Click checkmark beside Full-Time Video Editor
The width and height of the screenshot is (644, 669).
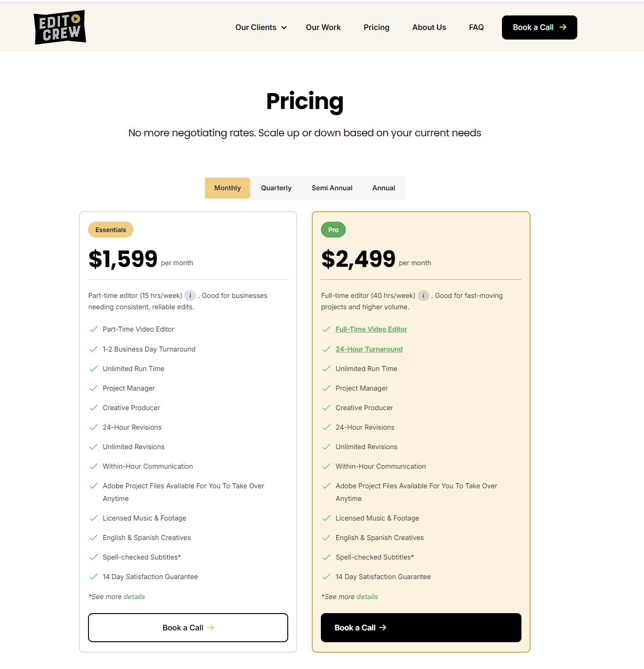pyautogui.click(x=326, y=329)
